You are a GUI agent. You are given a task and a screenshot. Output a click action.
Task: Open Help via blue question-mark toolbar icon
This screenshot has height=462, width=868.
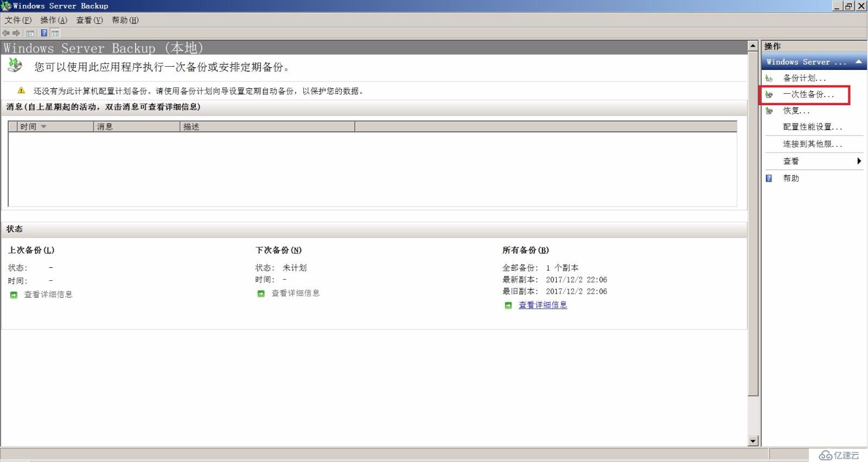pyautogui.click(x=44, y=33)
